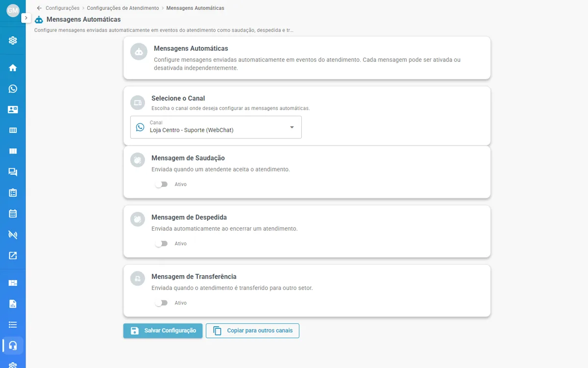Open the crossed-out signal icon in sidebar
The width and height of the screenshot is (588, 368).
[x=13, y=235]
